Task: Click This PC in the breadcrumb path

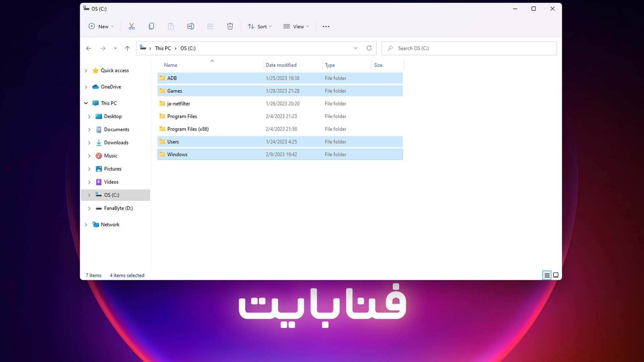Action: click(x=163, y=48)
